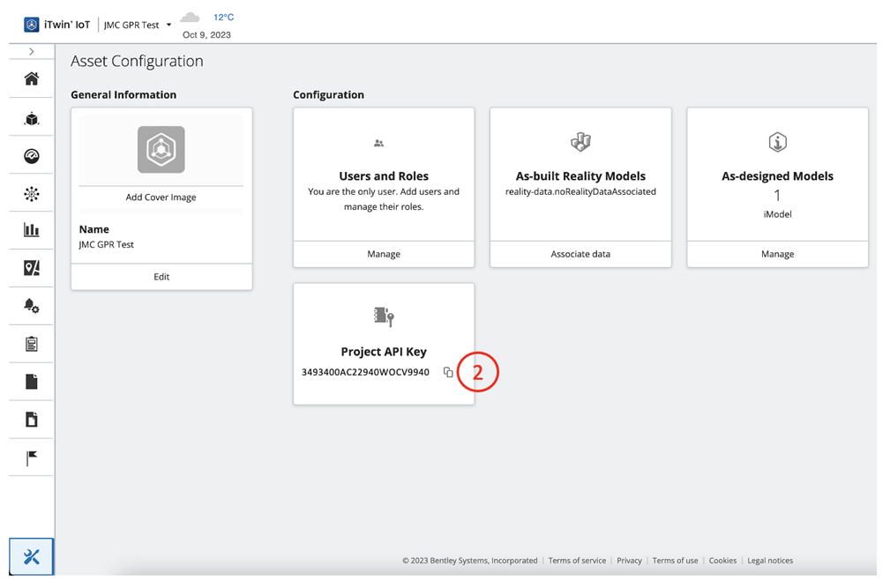The width and height of the screenshot is (890, 588).
Task: Open the JMC GPR Test asset dropdown
Action: coord(137,24)
